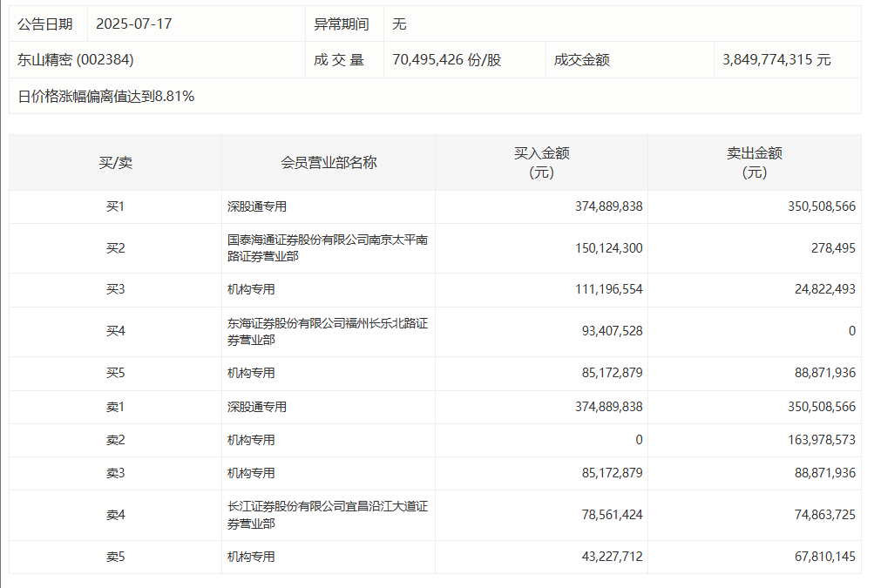Image resolution: width=874 pixels, height=588 pixels.
Task: Click buy amount 93,407,528
Action: 612,331
